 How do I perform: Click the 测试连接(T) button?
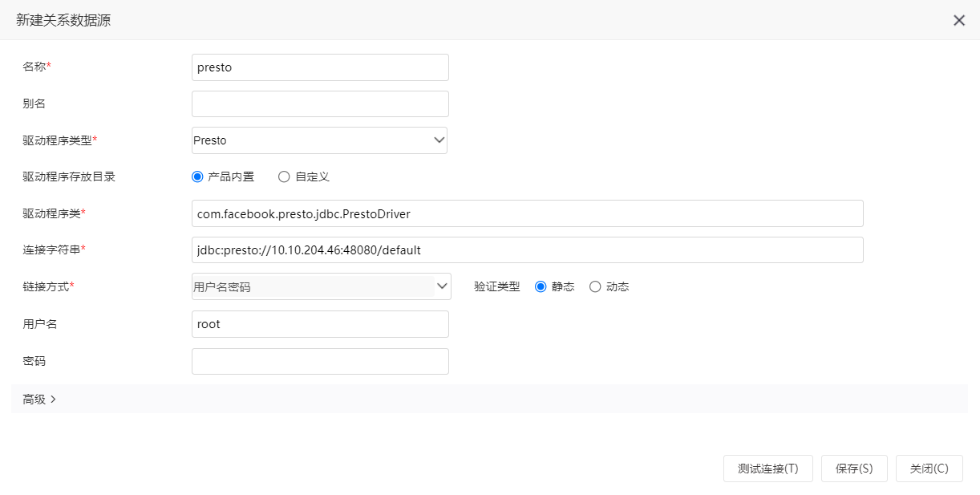pos(768,469)
